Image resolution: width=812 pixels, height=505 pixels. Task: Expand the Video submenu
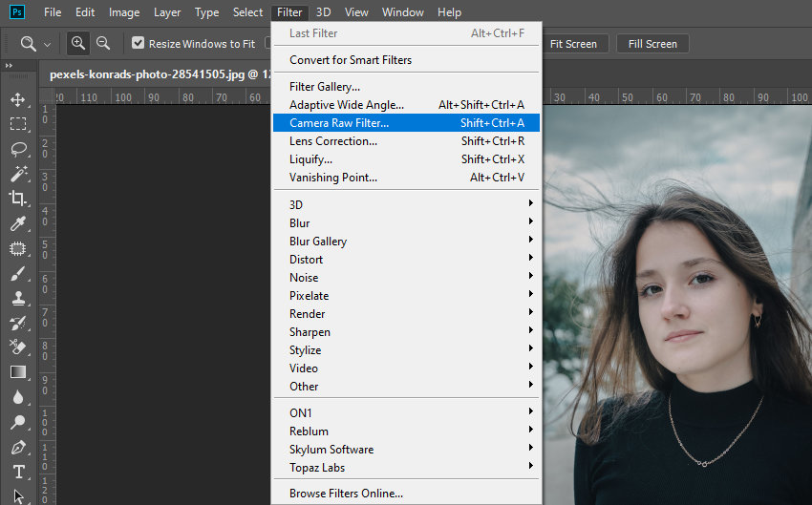point(407,368)
